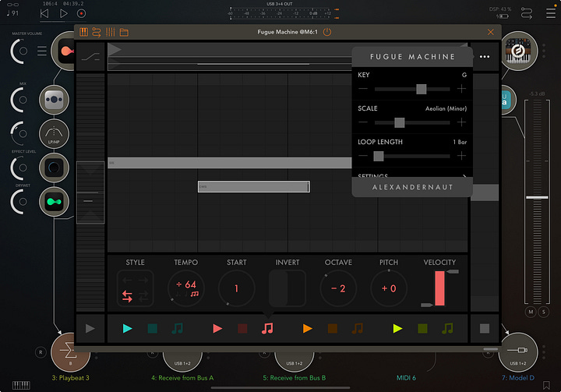Click the gray master play button
The image size is (561, 392).
click(90, 328)
